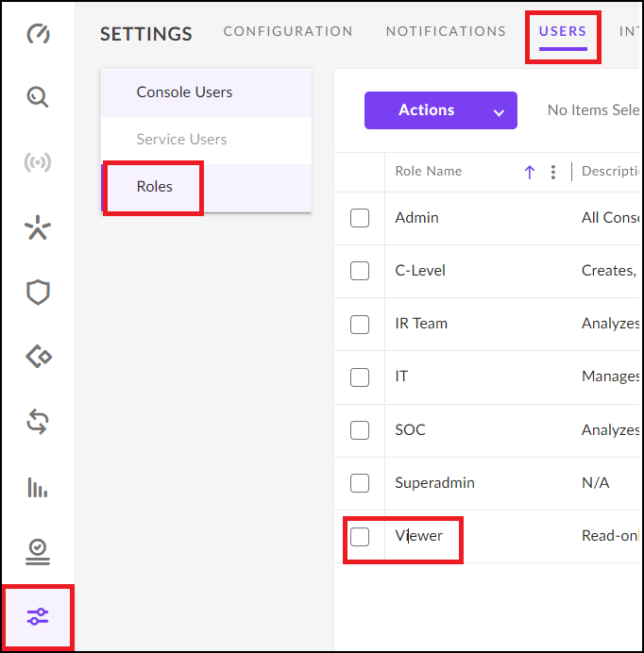644x653 pixels.
Task: Open the star-shaped icon in the sidebar
Action: (38, 227)
